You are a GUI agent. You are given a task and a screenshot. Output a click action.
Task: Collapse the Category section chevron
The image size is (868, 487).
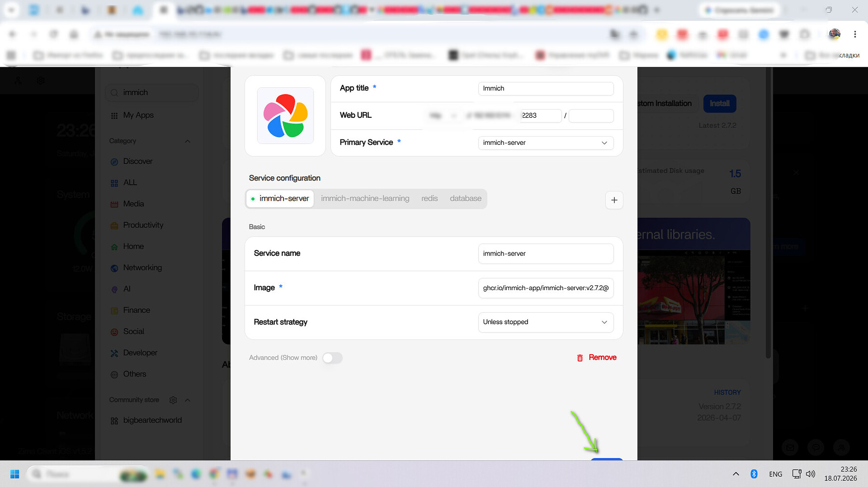click(x=188, y=141)
